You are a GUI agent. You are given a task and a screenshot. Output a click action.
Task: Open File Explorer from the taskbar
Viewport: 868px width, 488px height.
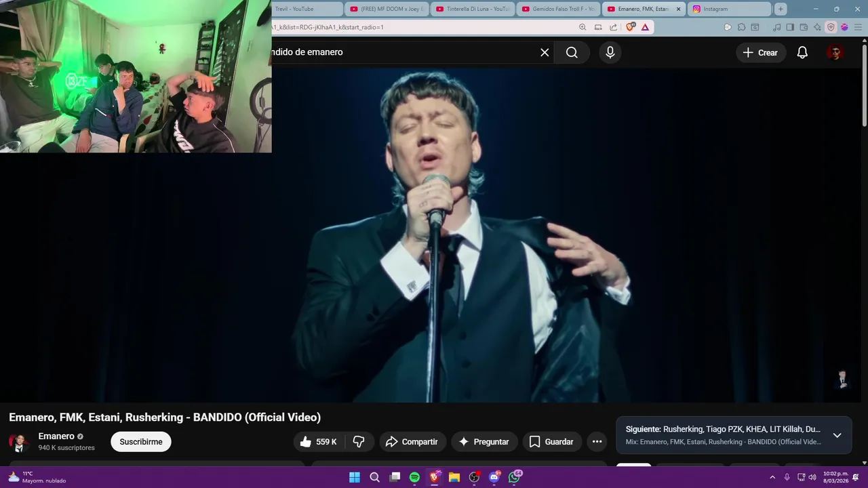point(454,477)
